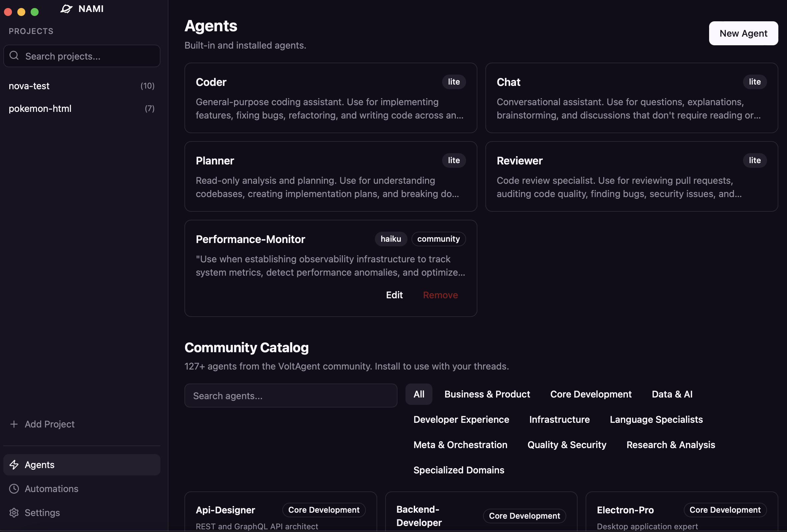Click the Nami planet logo icon
The image size is (787, 532).
point(66,9)
